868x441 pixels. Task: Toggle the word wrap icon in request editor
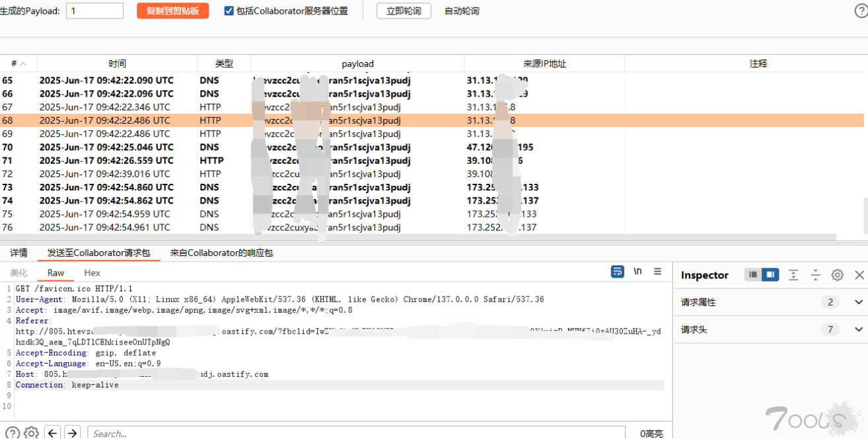pos(618,272)
